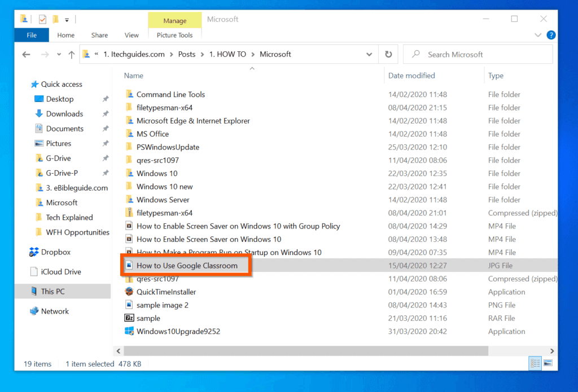Screen dimensions: 578x392
Task: Open the address bar history dropdown
Action: click(369, 54)
